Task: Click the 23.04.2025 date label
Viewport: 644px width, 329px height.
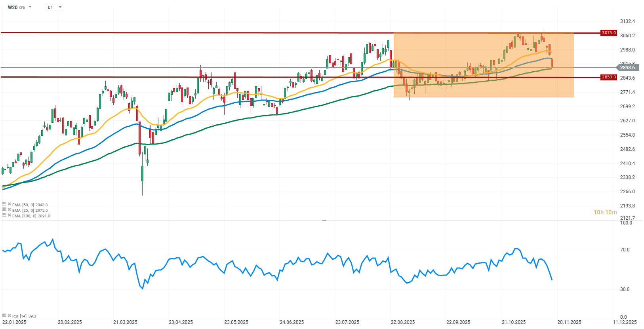Action: [x=181, y=322]
